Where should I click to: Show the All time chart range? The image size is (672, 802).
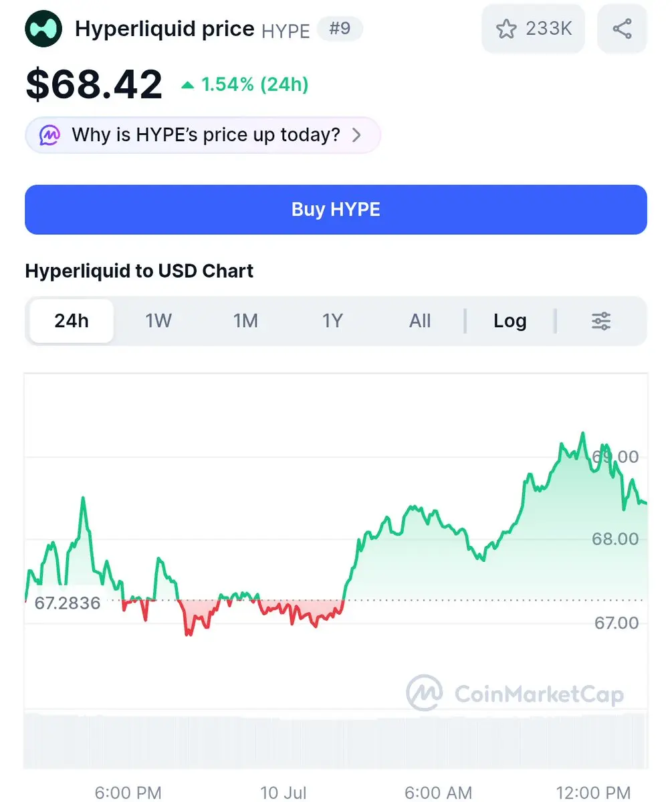[x=420, y=320]
